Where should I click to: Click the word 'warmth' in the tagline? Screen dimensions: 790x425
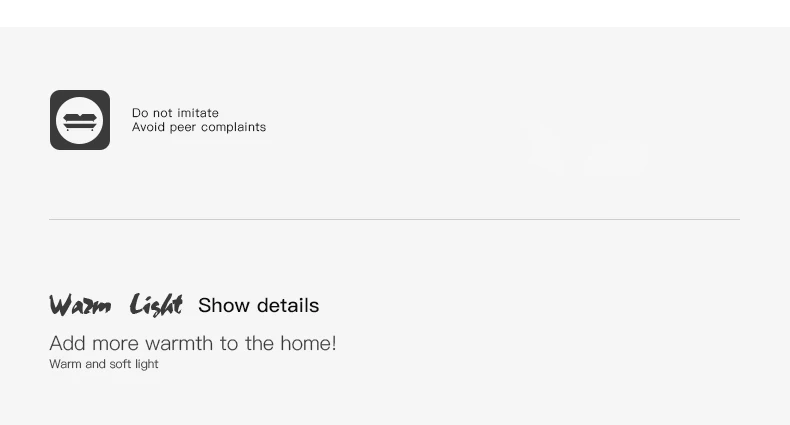[179, 343]
